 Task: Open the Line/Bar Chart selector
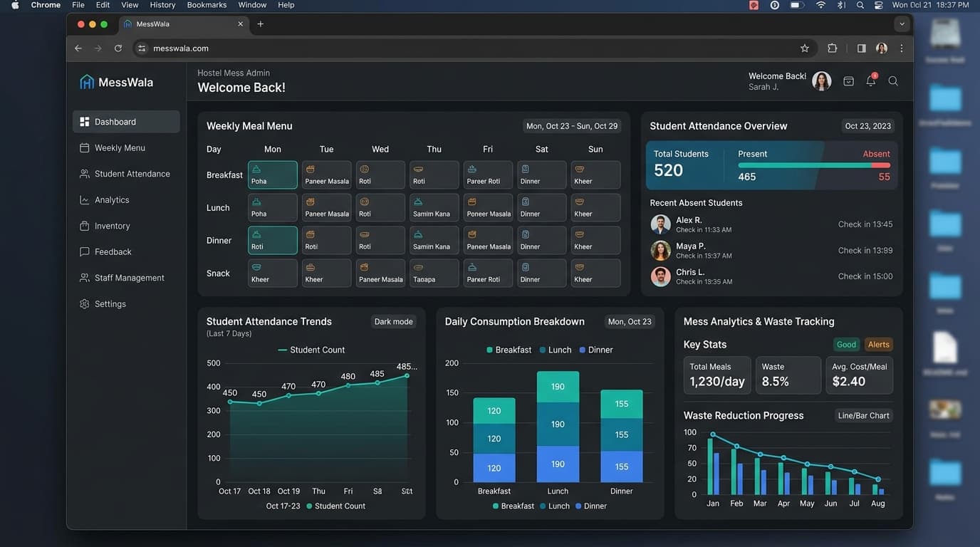(x=863, y=416)
